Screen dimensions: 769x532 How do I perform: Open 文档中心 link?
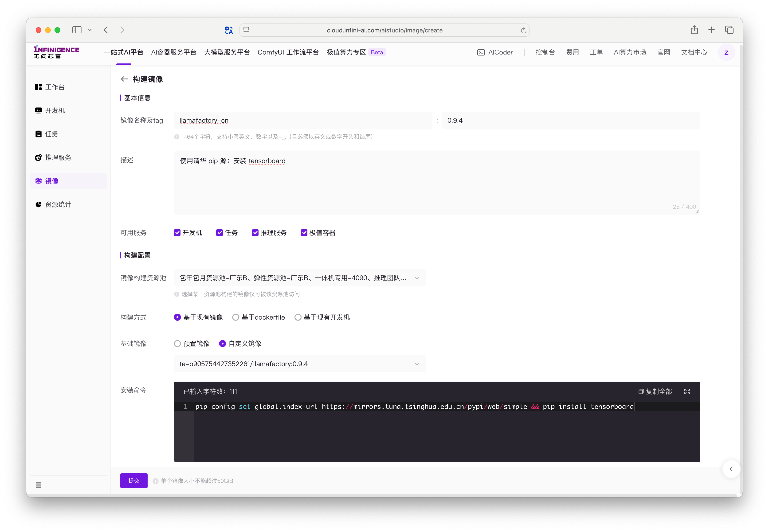click(694, 52)
